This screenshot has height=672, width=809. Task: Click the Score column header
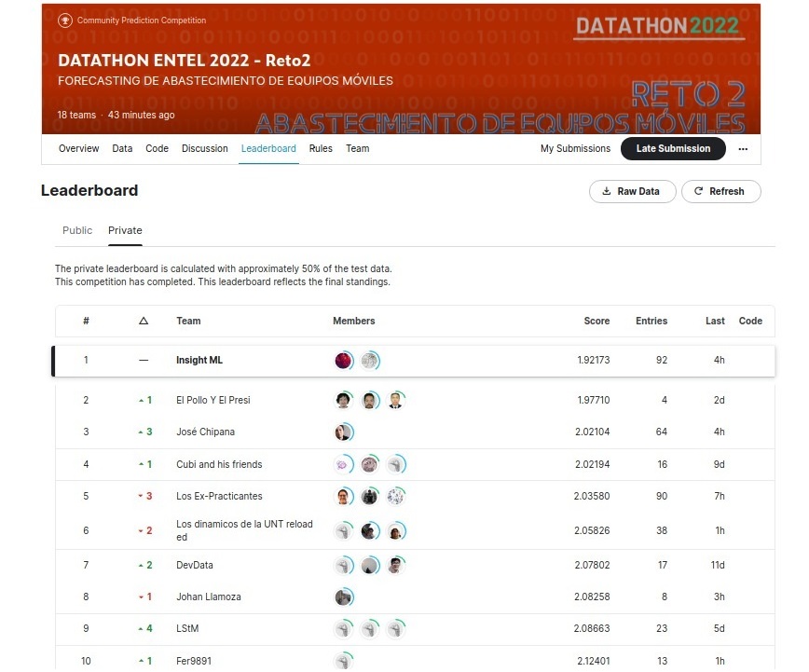click(596, 321)
